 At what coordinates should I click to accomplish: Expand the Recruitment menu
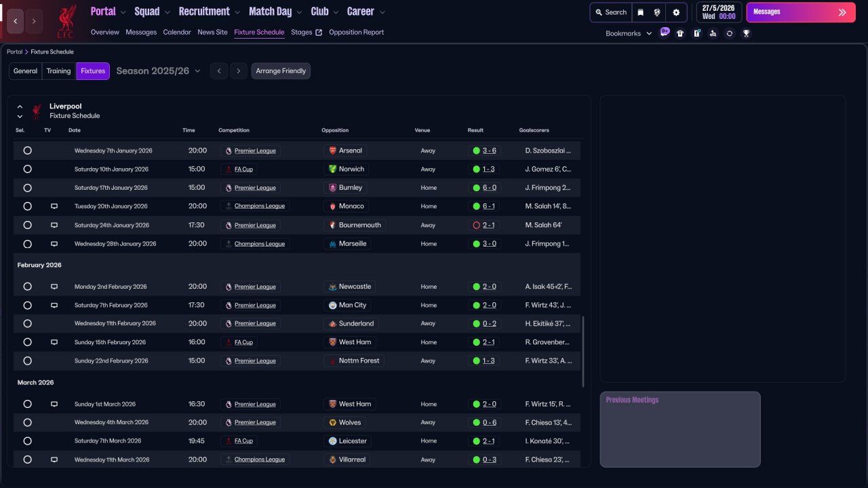coord(210,12)
